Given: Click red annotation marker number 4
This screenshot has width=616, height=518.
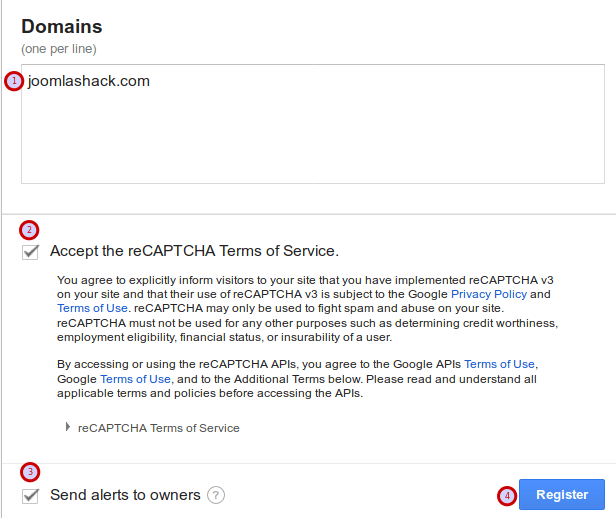Looking at the screenshot, I should (x=507, y=496).
